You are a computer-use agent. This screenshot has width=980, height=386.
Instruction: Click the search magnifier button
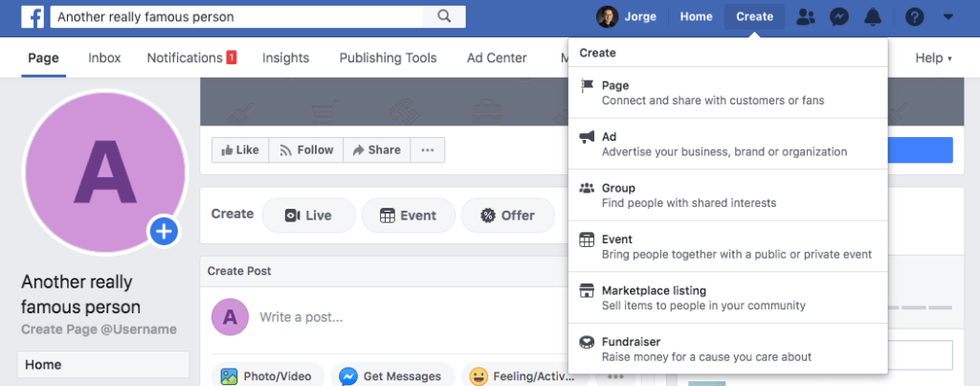[x=444, y=17]
